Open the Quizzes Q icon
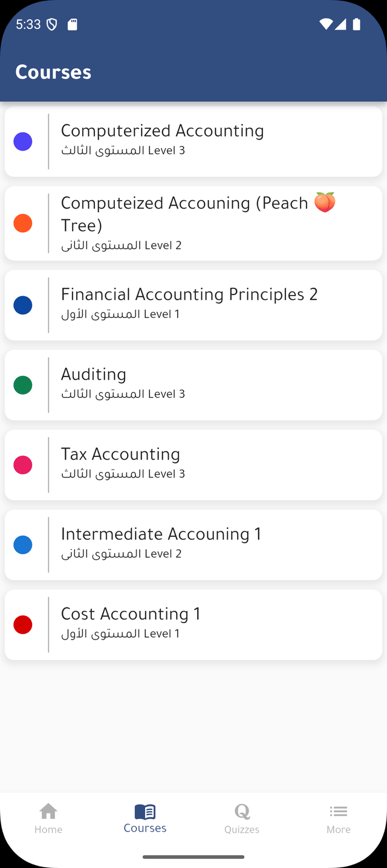The image size is (387, 868). 242,811
